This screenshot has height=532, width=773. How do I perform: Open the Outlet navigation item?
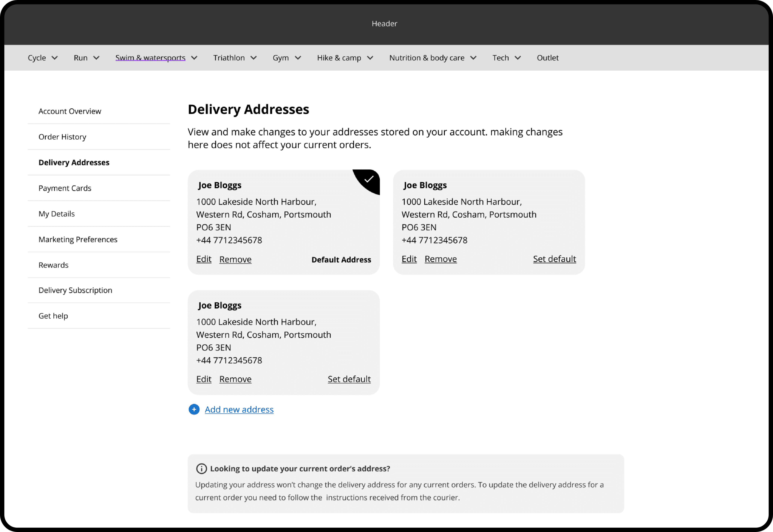(547, 58)
